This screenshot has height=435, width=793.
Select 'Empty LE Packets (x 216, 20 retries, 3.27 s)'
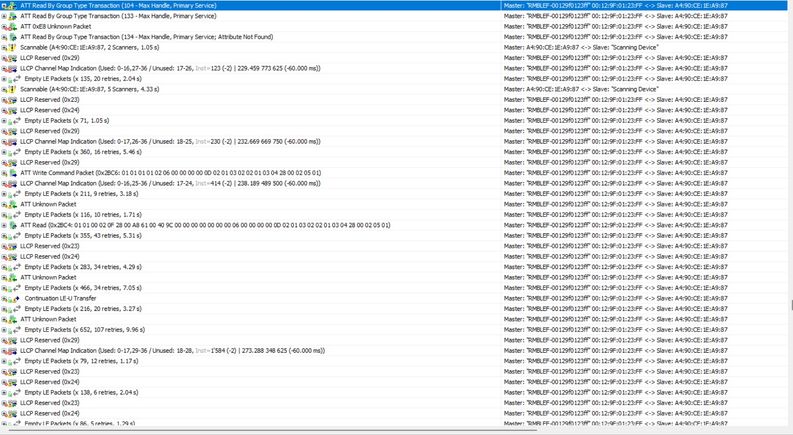pyautogui.click(x=83, y=309)
